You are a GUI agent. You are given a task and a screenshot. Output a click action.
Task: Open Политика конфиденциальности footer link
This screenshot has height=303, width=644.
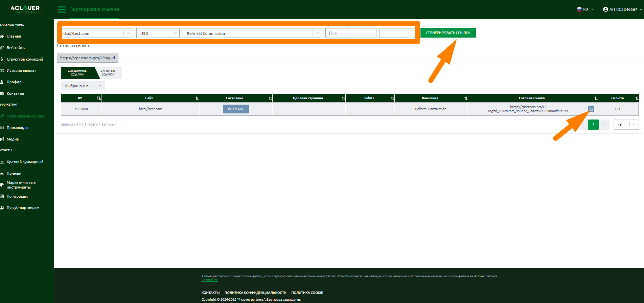[x=255, y=293]
